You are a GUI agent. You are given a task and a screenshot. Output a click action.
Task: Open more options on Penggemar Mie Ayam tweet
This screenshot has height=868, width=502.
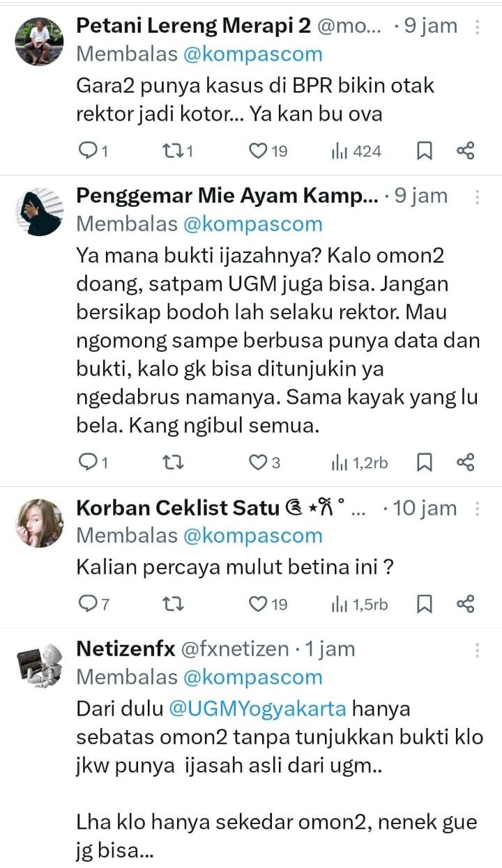click(477, 197)
